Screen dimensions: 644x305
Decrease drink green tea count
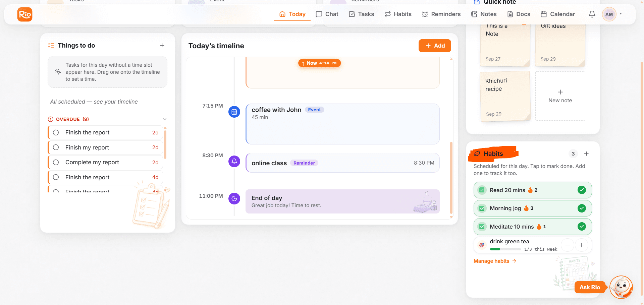[x=568, y=245]
